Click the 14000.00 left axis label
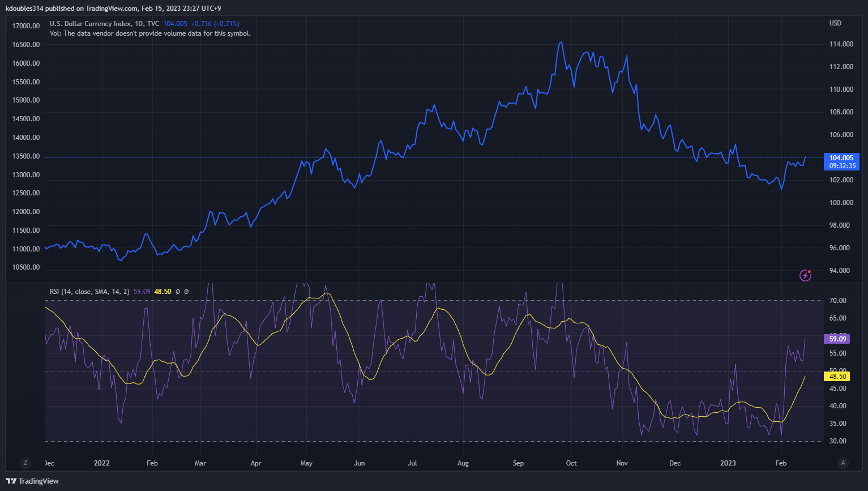This screenshot has width=868, height=491. coord(26,138)
